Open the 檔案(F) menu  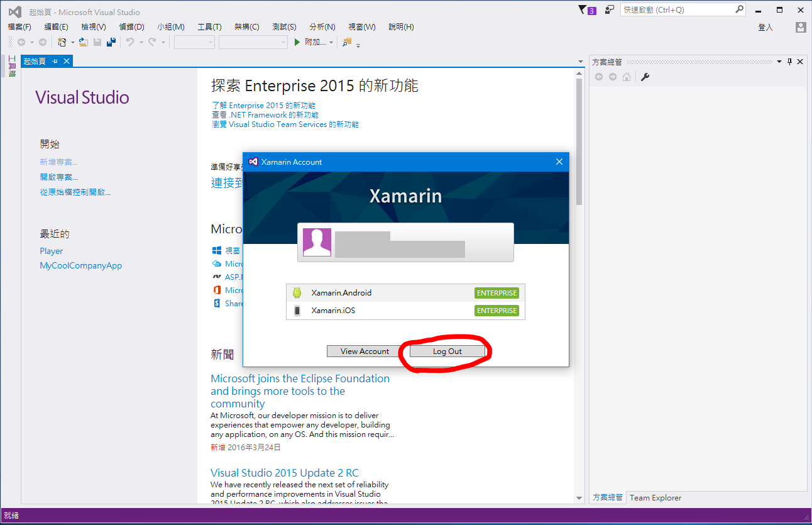point(19,27)
